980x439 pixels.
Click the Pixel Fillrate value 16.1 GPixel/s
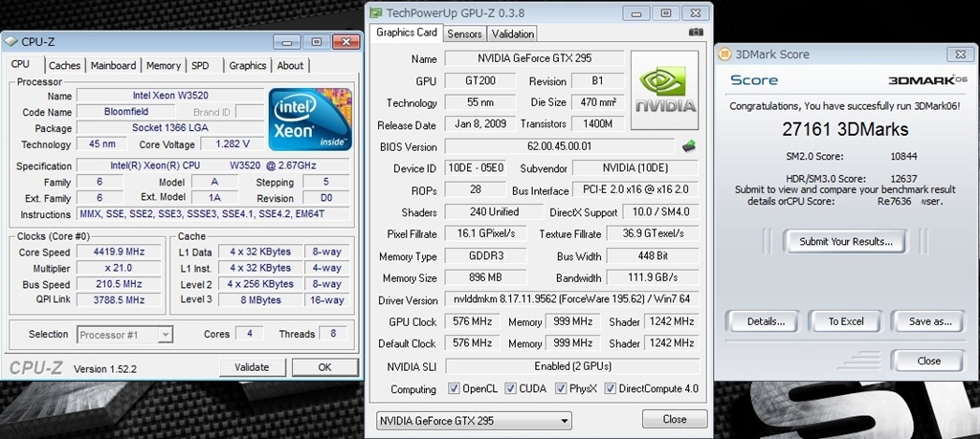[485, 233]
